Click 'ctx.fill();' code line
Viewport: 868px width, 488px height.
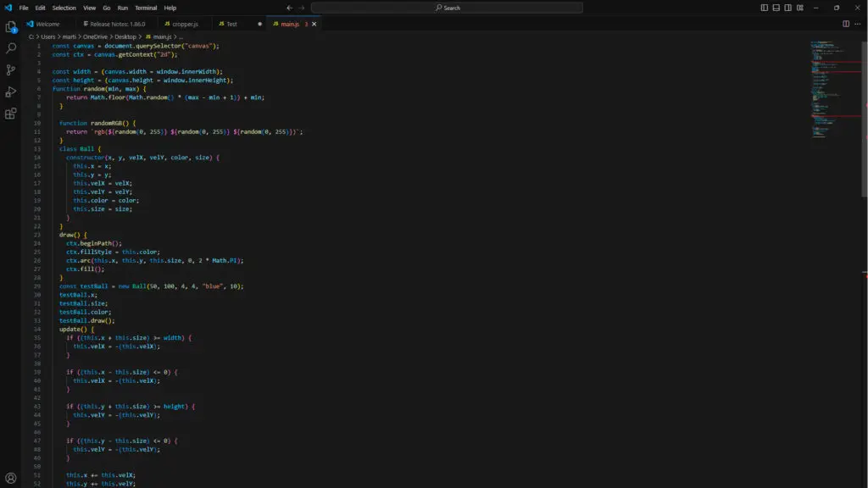tap(86, 269)
